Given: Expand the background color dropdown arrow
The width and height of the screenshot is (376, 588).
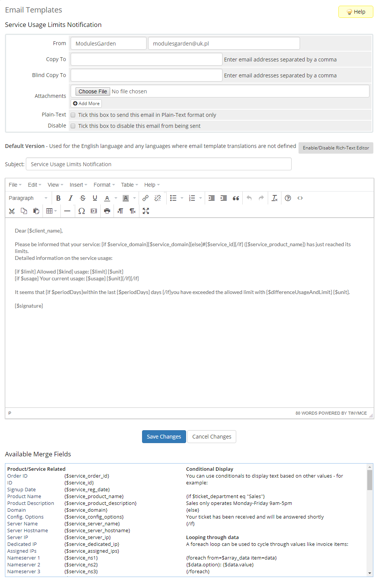Looking at the screenshot, I should [134, 198].
